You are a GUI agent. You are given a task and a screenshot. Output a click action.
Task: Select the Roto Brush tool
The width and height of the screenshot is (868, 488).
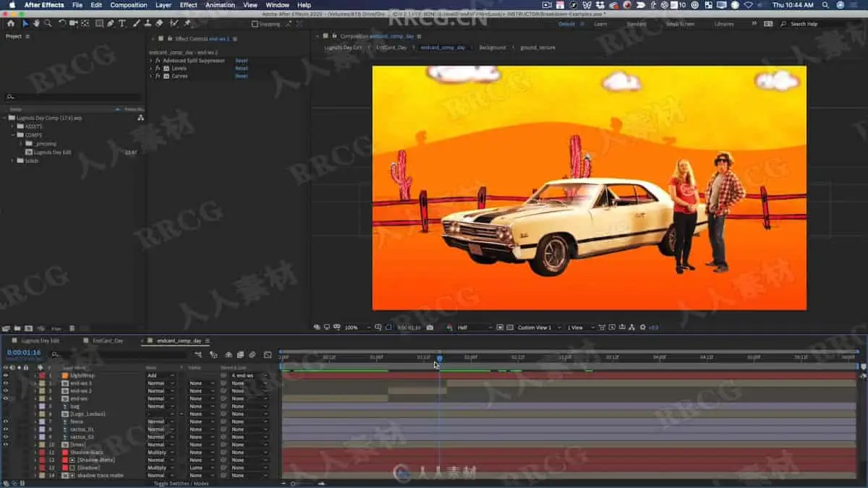point(174,23)
